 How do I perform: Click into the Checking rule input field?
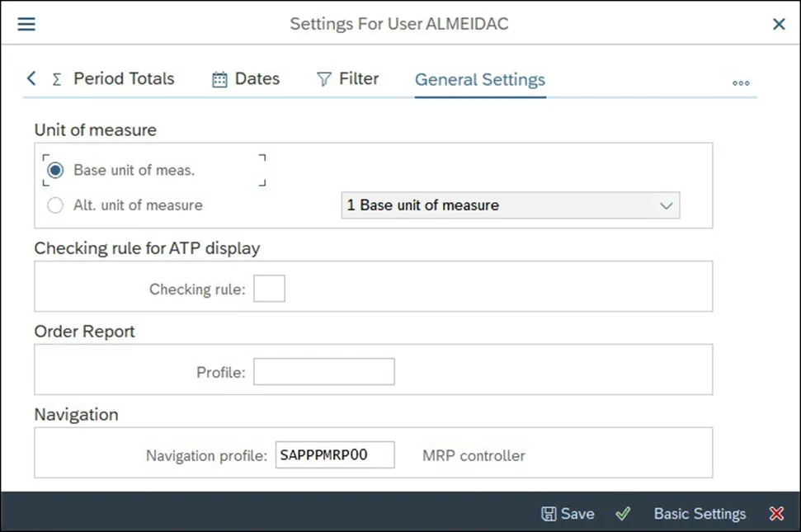click(269, 290)
